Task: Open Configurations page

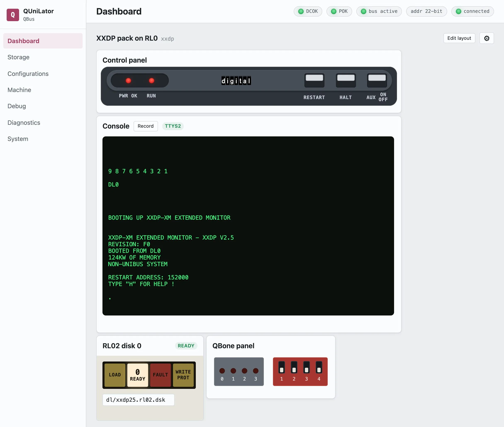Action: click(x=43, y=74)
